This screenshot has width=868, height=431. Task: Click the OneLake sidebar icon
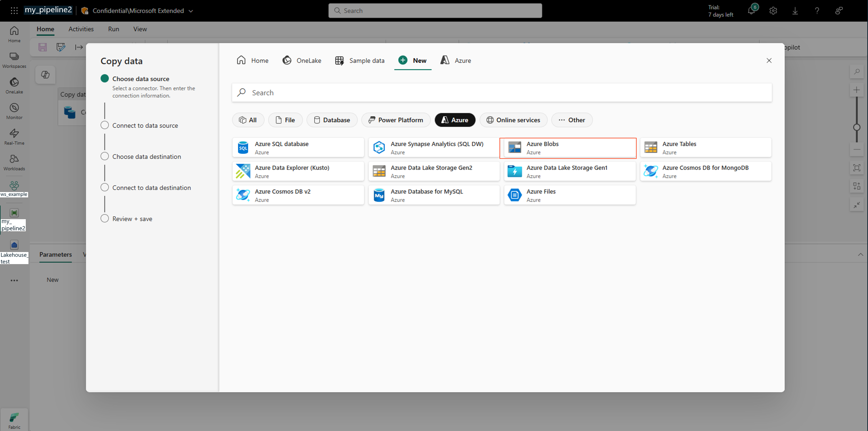(14, 85)
